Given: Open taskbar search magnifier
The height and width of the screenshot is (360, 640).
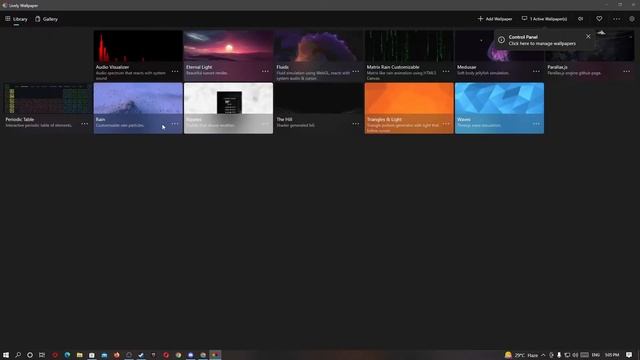Looking at the screenshot, I should (18, 355).
